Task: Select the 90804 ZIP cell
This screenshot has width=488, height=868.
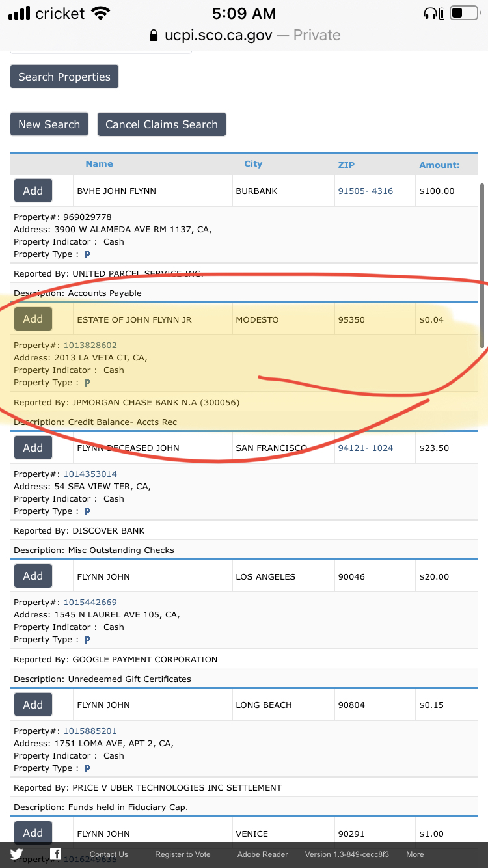Action: 375,705
